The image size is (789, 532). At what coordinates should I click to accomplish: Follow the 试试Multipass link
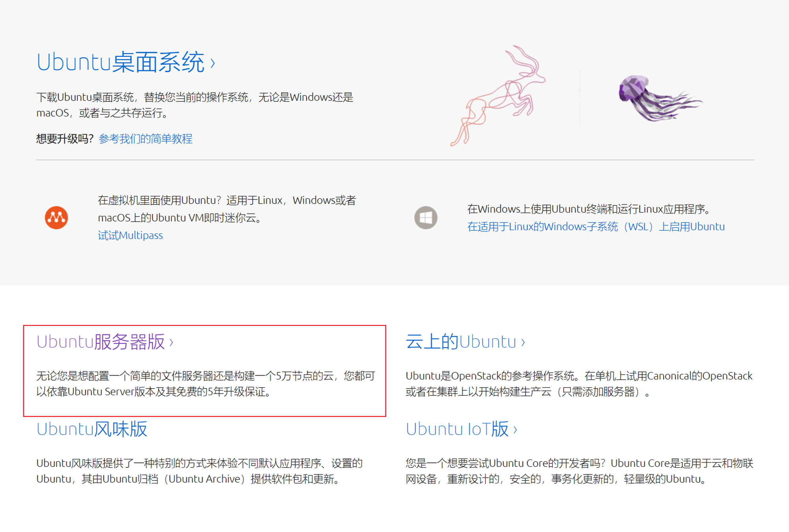pyautogui.click(x=130, y=235)
